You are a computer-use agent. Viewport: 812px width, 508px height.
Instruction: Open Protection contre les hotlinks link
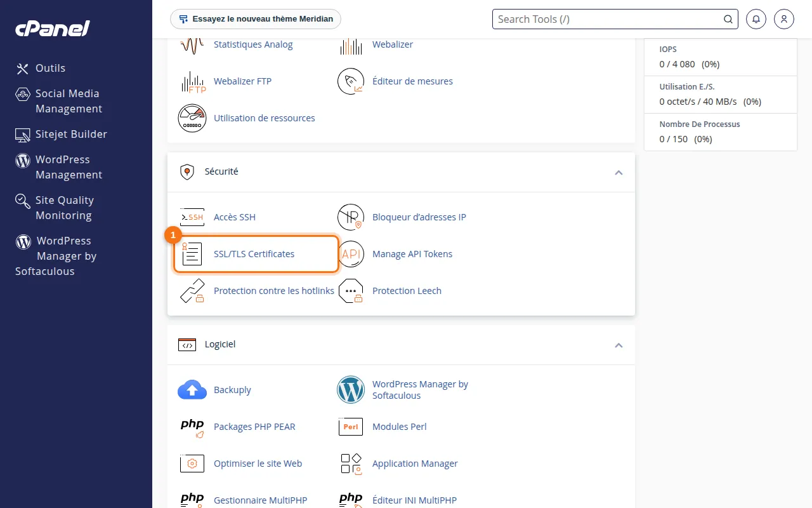[x=274, y=291]
